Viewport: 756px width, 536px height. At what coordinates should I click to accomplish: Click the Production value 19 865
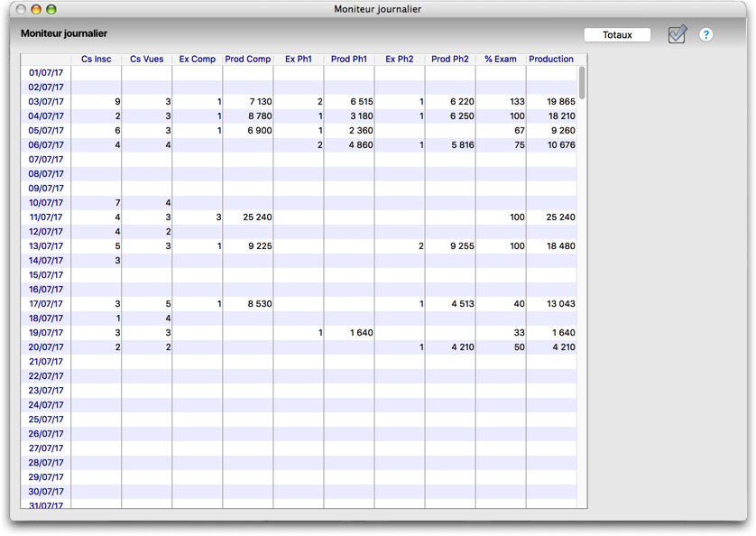(561, 102)
